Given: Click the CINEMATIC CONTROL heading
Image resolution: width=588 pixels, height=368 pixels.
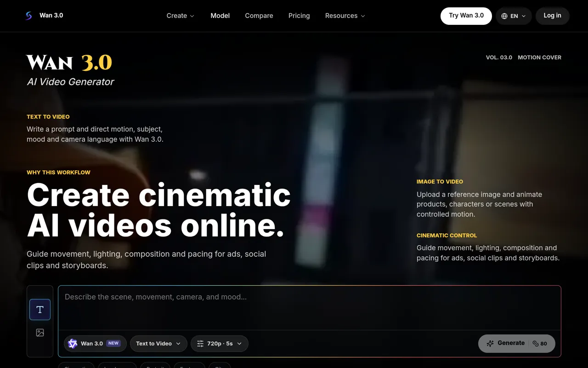Looking at the screenshot, I should (447, 236).
